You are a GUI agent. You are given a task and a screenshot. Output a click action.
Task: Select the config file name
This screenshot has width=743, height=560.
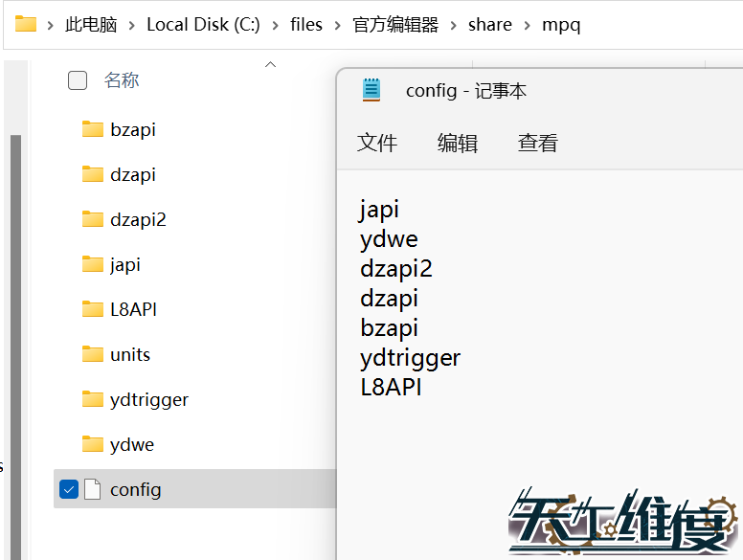pyautogui.click(x=136, y=489)
